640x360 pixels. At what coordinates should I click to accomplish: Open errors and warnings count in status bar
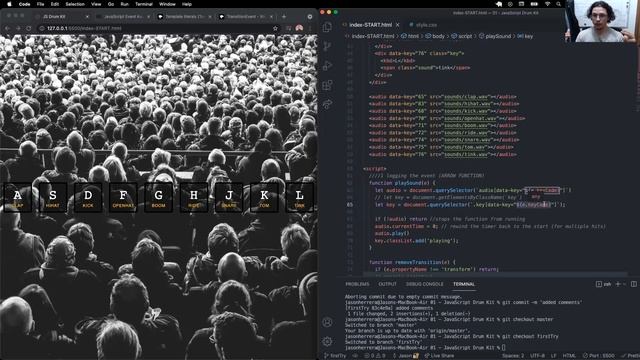coord(374,356)
